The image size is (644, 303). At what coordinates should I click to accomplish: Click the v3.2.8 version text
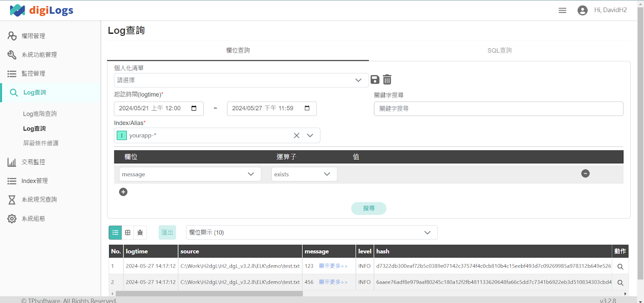608,300
